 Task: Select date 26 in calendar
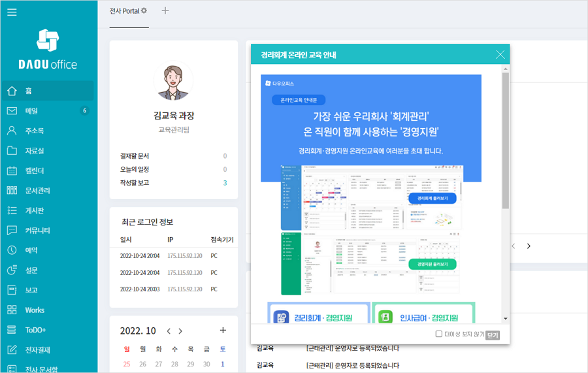pyautogui.click(x=143, y=364)
